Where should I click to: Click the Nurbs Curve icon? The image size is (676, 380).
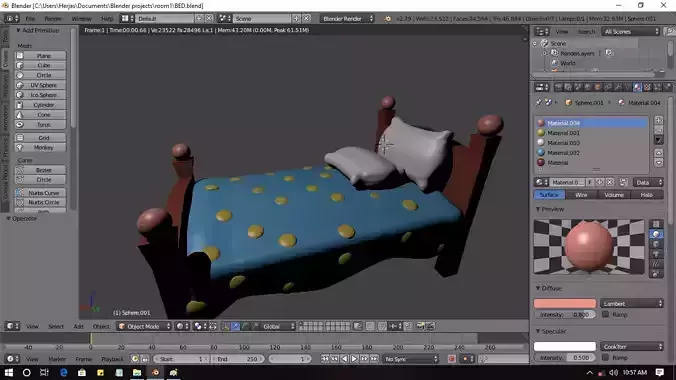click(x=20, y=193)
